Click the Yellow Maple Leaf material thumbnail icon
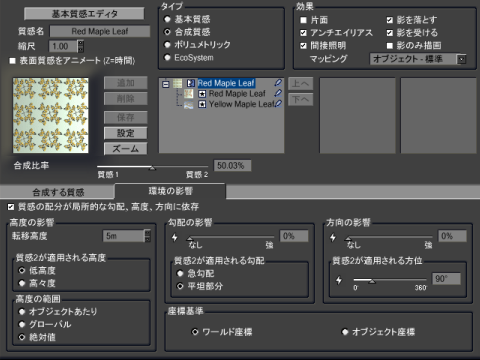 (x=189, y=105)
